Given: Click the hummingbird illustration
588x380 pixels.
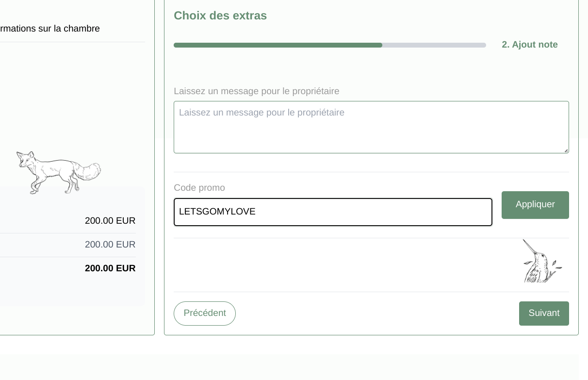Looking at the screenshot, I should pos(541,263).
